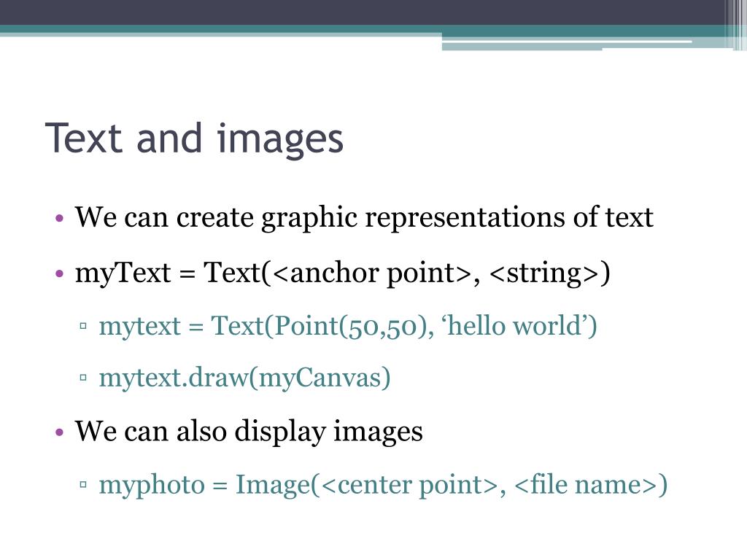Click the line 'myText = Text(<anchor point>, <string>)'
The width and height of the screenshot is (747, 560).
coord(342,273)
